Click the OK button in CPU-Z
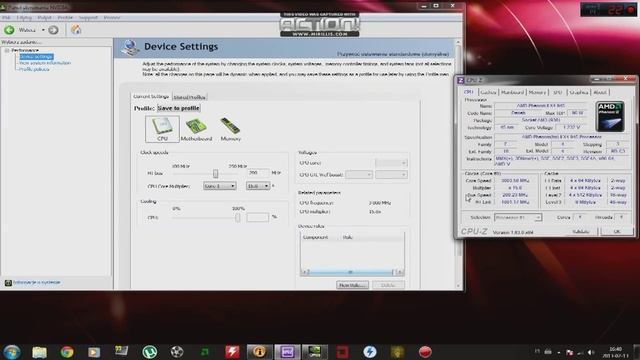The width and height of the screenshot is (640, 360). pyautogui.click(x=616, y=231)
